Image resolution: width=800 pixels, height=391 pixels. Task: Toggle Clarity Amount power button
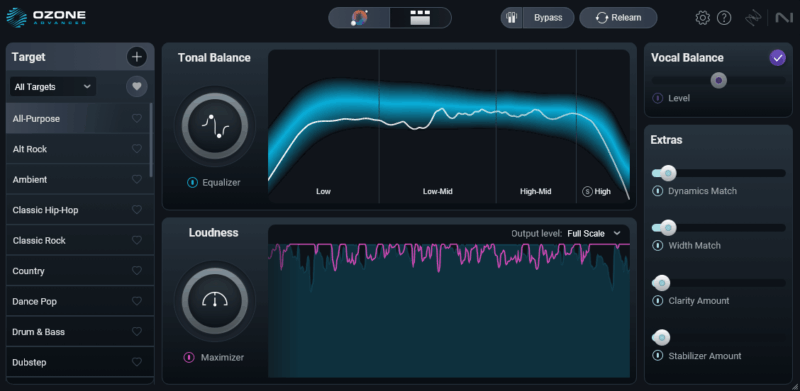click(x=658, y=301)
